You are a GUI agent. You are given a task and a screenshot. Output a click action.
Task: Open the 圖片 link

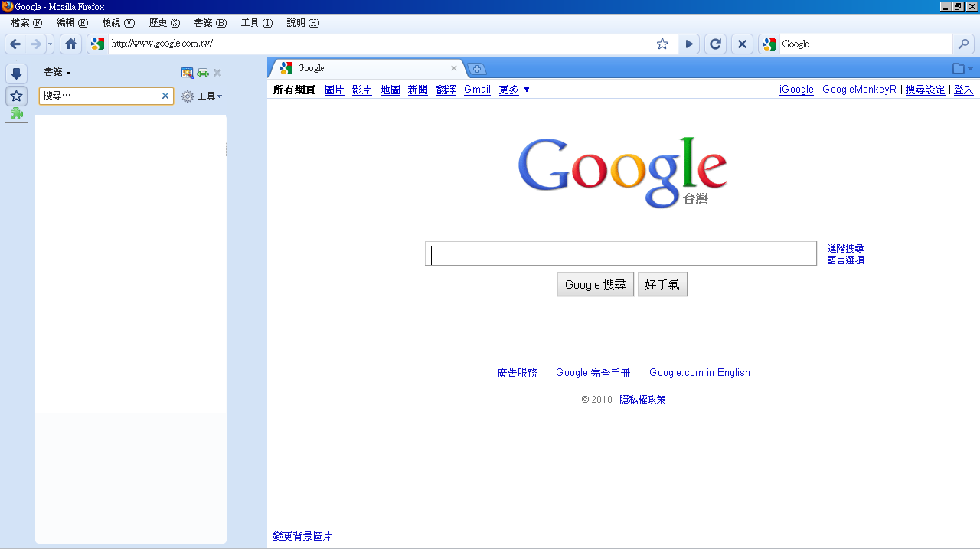coord(335,90)
